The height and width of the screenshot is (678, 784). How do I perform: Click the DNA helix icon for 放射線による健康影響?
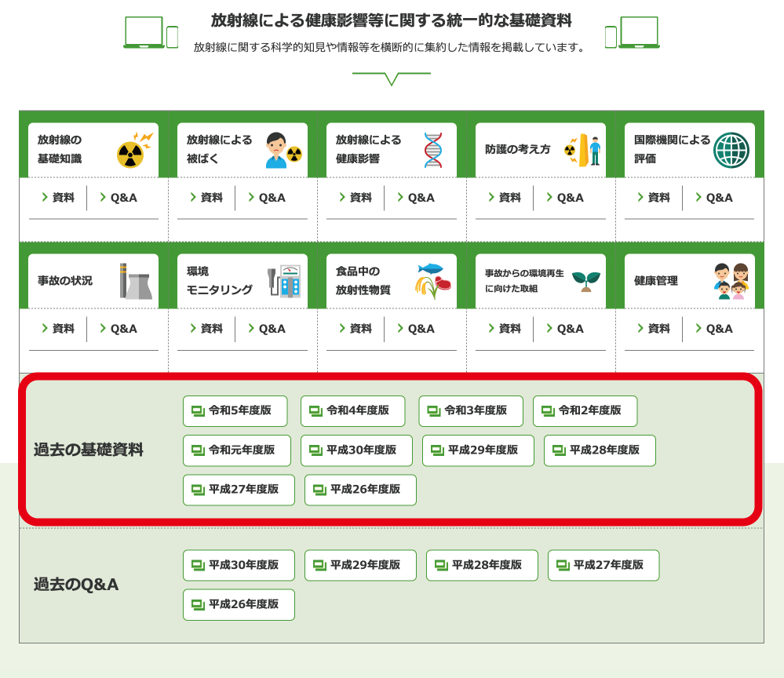[x=432, y=150]
